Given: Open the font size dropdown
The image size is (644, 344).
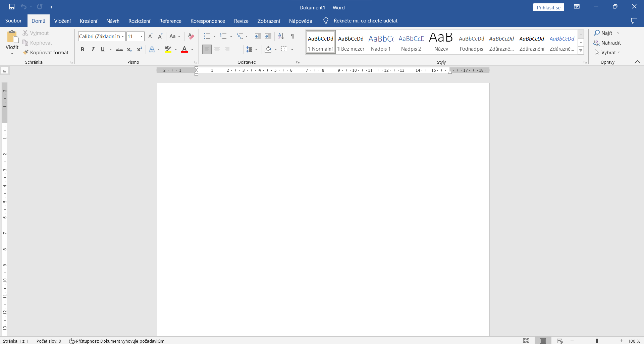Looking at the screenshot, I should (142, 36).
